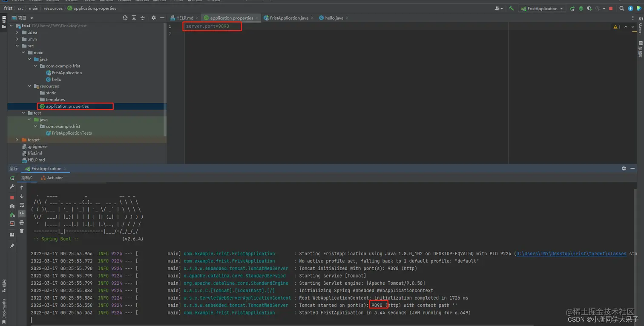
Task: Collapse the test folder
Action: pyautogui.click(x=23, y=113)
